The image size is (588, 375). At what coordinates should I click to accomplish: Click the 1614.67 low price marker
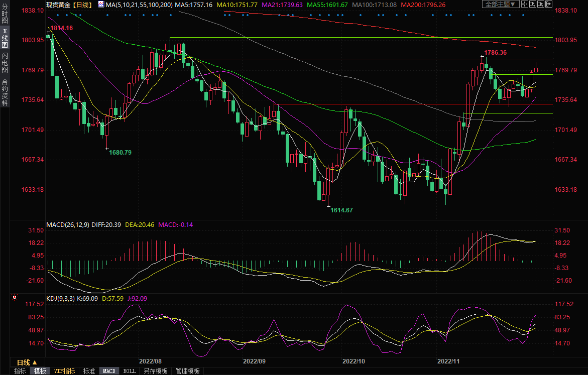pyautogui.click(x=341, y=210)
